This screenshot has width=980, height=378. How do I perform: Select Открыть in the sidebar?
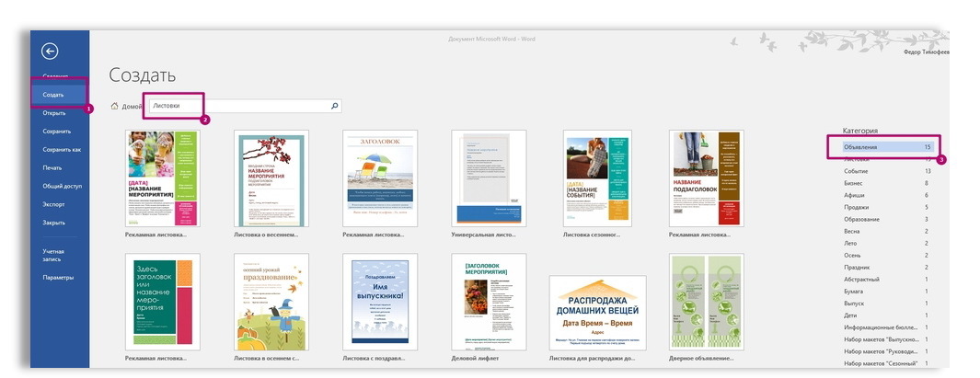54,113
